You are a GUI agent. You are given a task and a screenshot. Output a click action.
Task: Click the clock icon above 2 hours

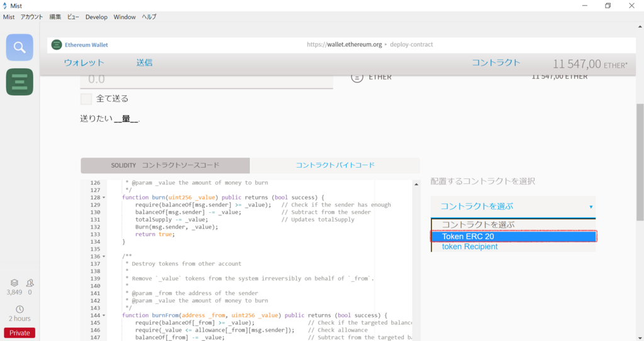tap(19, 309)
